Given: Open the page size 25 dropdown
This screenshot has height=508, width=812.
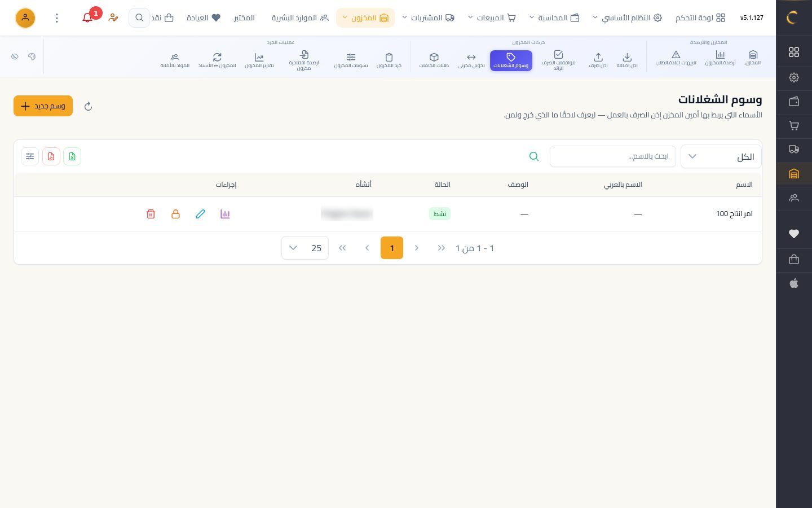Looking at the screenshot, I should (x=305, y=248).
